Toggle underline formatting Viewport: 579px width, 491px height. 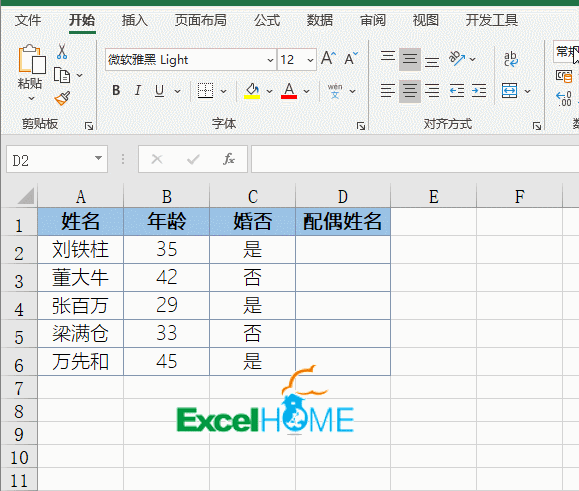coord(160,90)
